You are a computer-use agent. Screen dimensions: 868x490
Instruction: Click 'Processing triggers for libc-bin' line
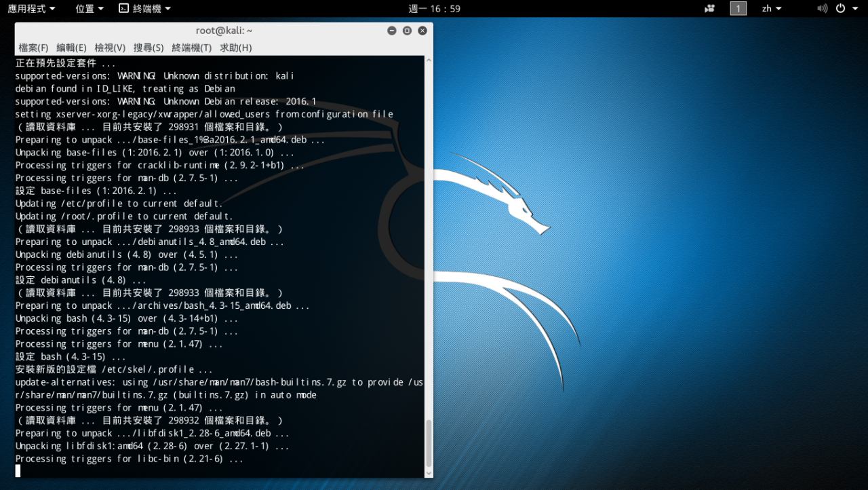130,459
